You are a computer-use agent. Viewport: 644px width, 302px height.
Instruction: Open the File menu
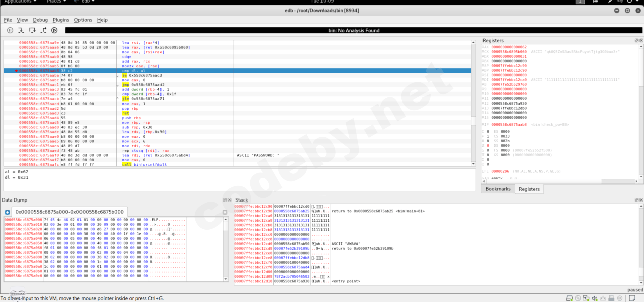tap(8, 20)
